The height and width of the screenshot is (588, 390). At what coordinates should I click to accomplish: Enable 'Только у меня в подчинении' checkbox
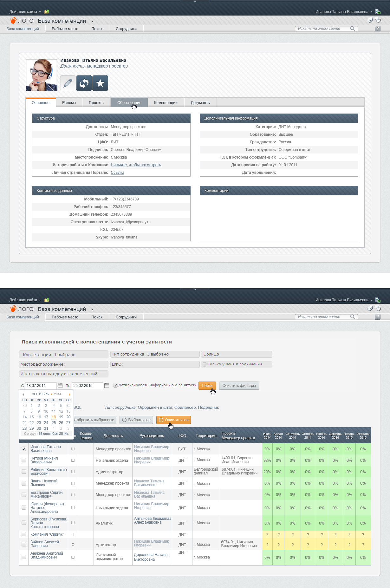(205, 364)
